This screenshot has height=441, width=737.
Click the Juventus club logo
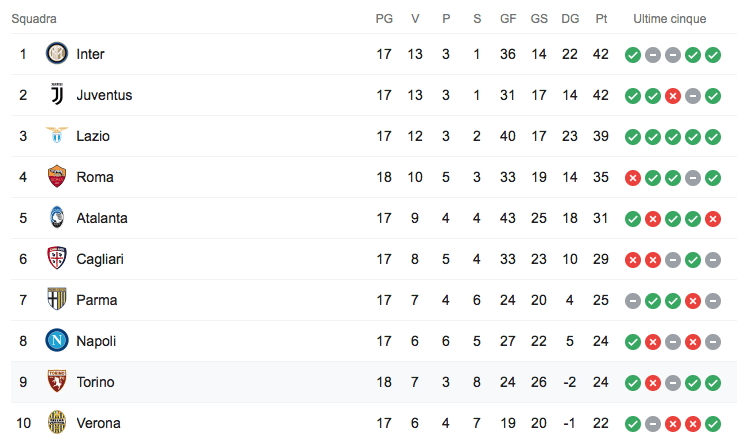coord(56,95)
